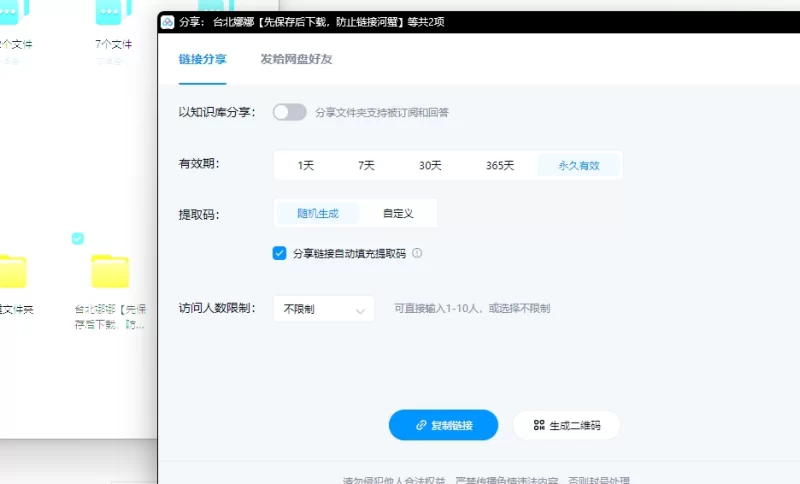Select 永久有效 validity option

[579, 165]
